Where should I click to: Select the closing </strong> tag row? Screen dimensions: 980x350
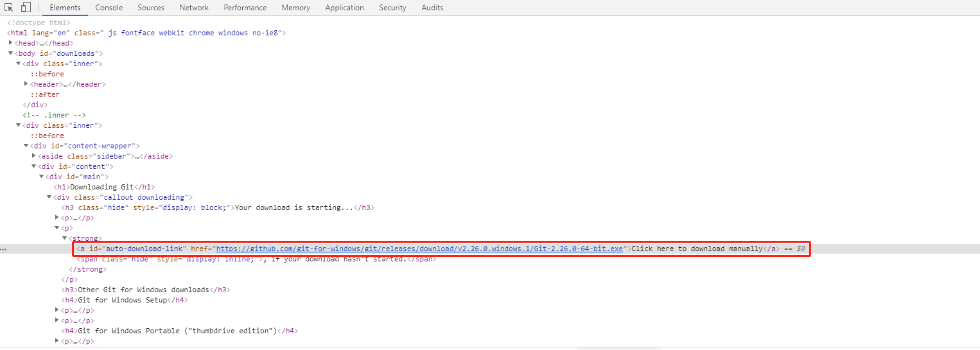coord(87,269)
